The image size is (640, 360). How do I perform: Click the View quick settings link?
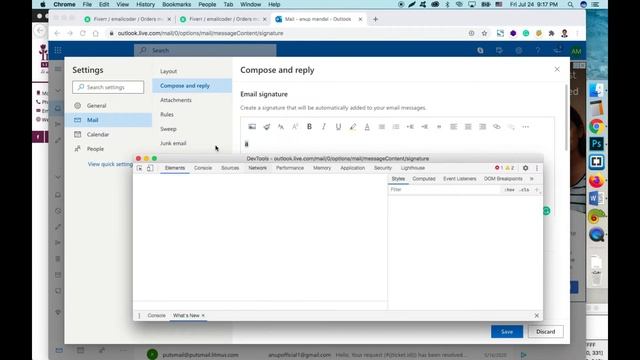[x=110, y=164]
